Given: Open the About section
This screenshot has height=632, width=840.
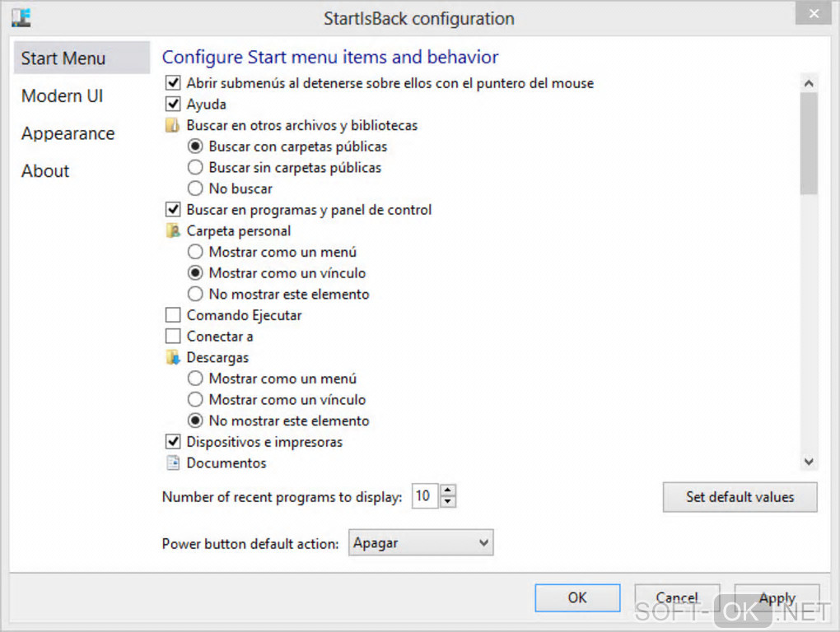Looking at the screenshot, I should [x=45, y=171].
